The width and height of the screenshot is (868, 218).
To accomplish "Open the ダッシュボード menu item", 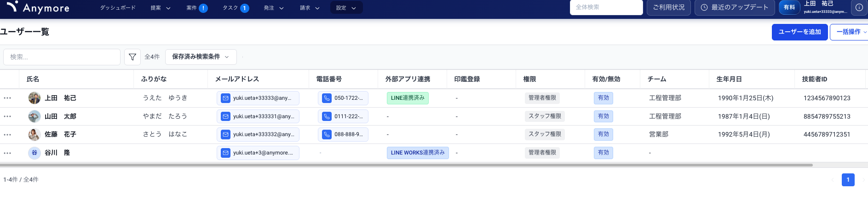I will click(118, 8).
